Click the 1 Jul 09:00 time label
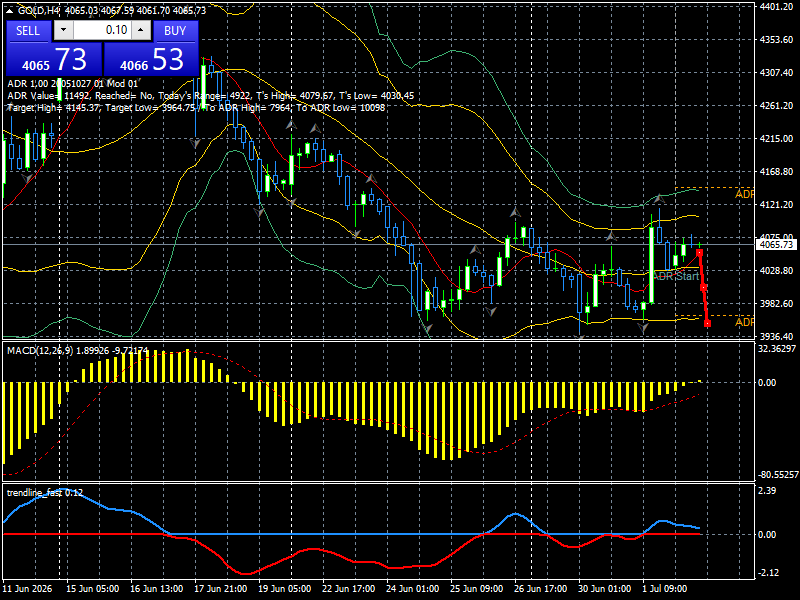The image size is (800, 600). point(665,589)
